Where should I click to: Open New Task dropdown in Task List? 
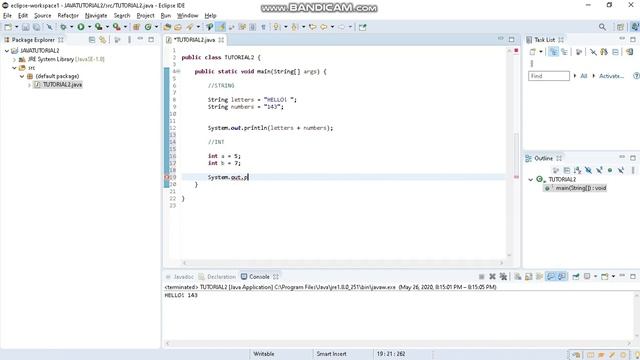click(x=541, y=52)
